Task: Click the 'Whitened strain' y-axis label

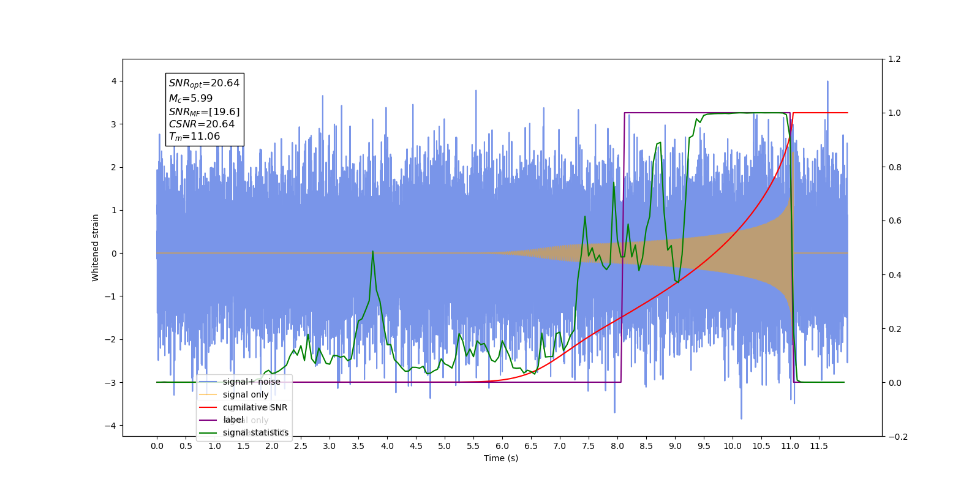Action: click(95, 247)
